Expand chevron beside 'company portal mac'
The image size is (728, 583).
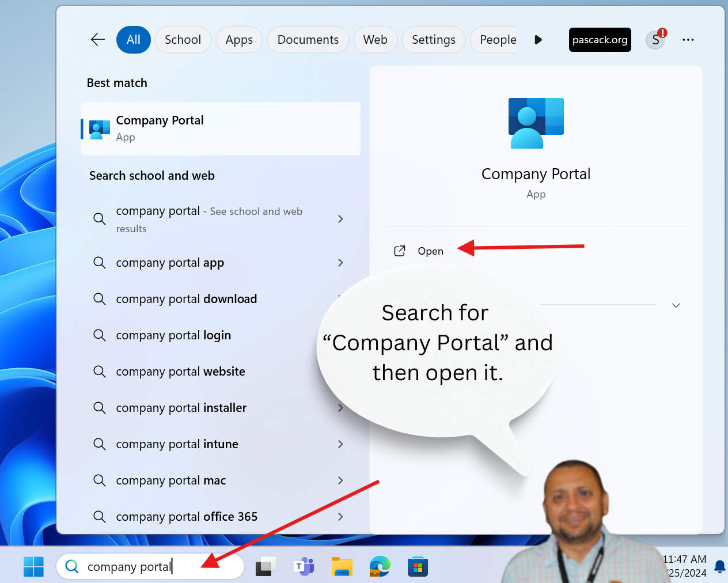[x=340, y=480]
